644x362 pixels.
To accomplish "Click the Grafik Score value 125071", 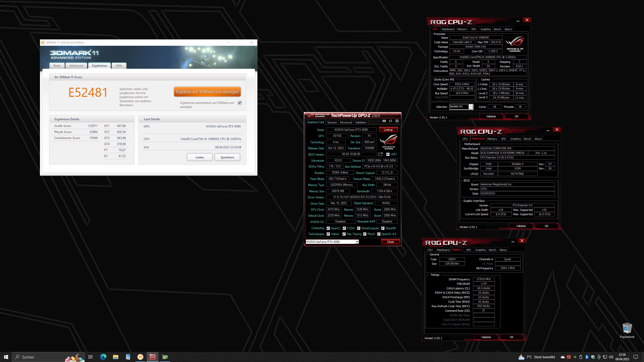I will point(93,126).
